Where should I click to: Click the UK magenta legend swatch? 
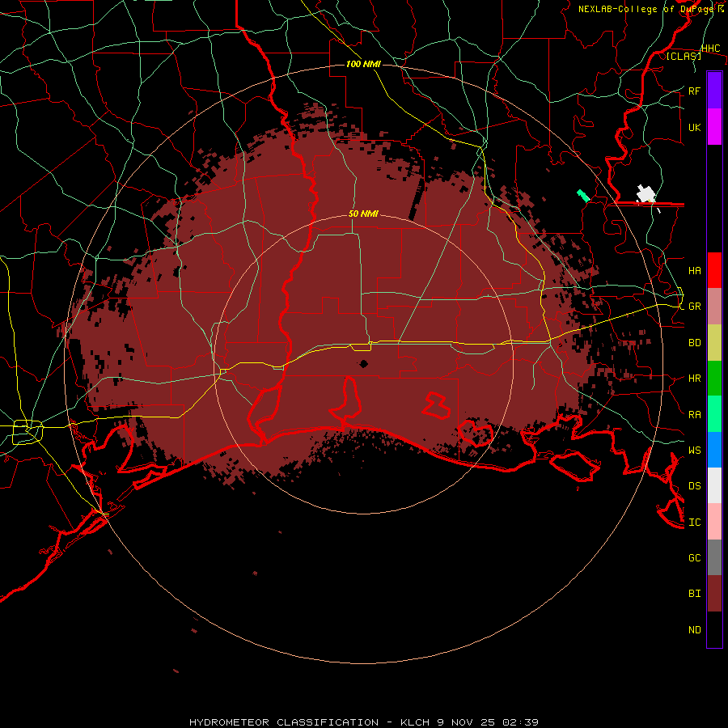tap(714, 127)
